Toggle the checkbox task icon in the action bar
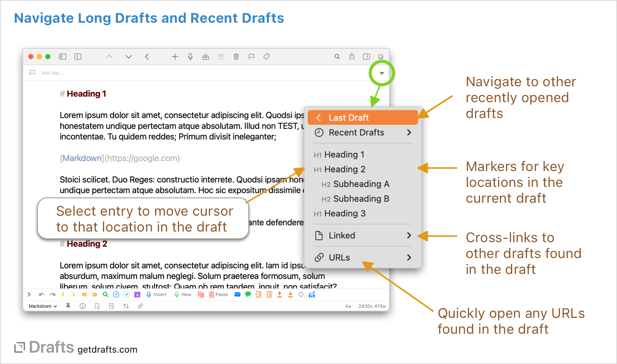617x364 pixels. (x=116, y=294)
